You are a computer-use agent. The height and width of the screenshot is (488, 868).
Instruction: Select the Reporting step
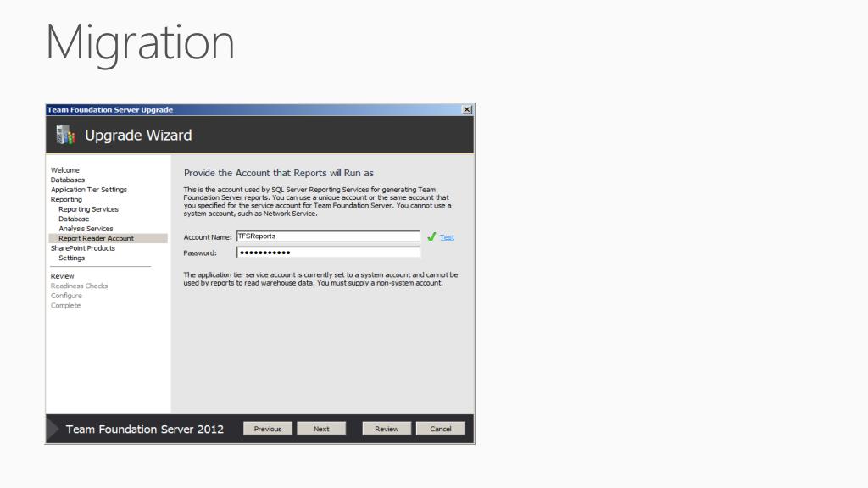pos(66,199)
